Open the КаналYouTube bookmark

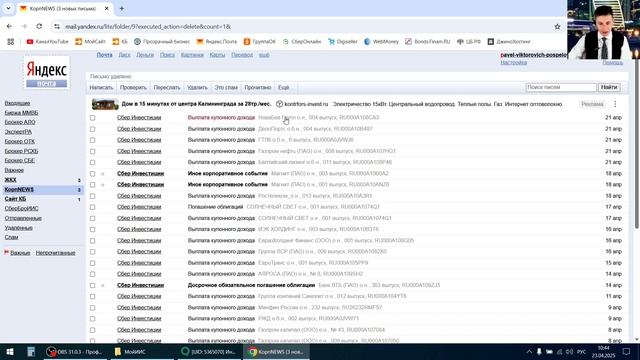tap(47, 42)
